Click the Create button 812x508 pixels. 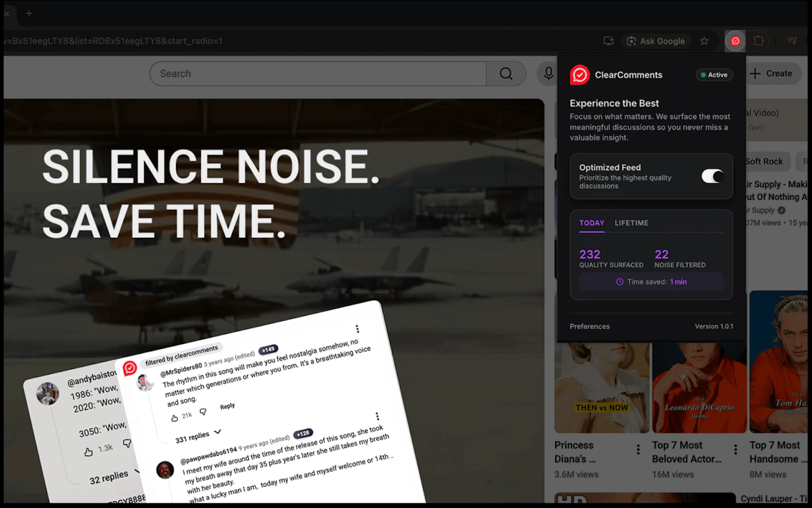pyautogui.click(x=772, y=74)
